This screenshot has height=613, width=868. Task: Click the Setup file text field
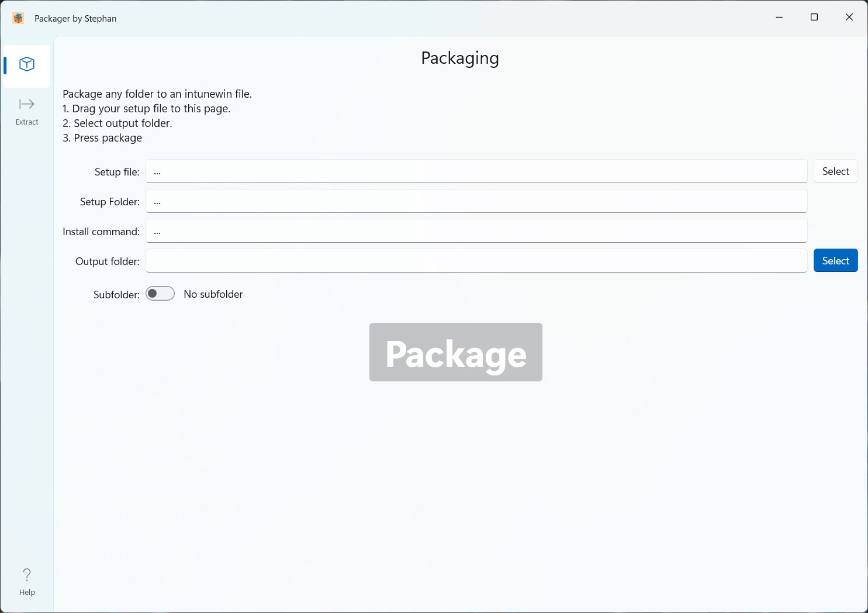(x=476, y=171)
